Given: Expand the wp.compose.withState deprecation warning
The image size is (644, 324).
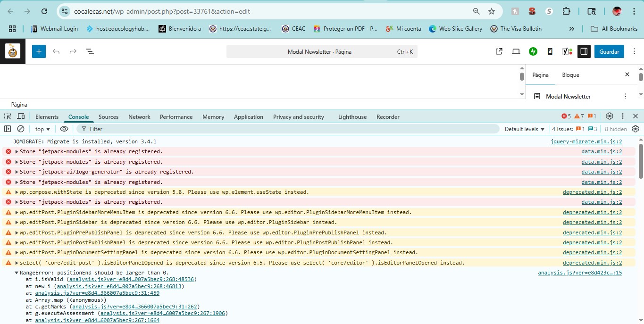Looking at the screenshot, I should pos(17,192).
